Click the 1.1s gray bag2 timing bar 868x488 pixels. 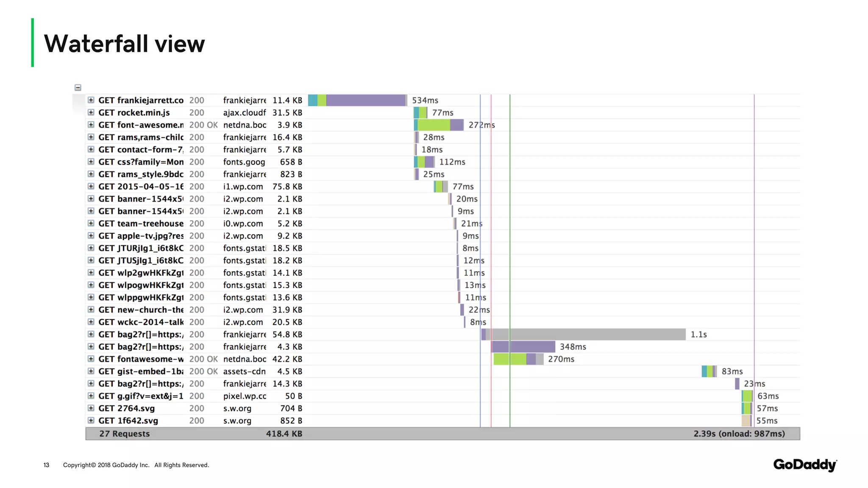tap(593, 334)
